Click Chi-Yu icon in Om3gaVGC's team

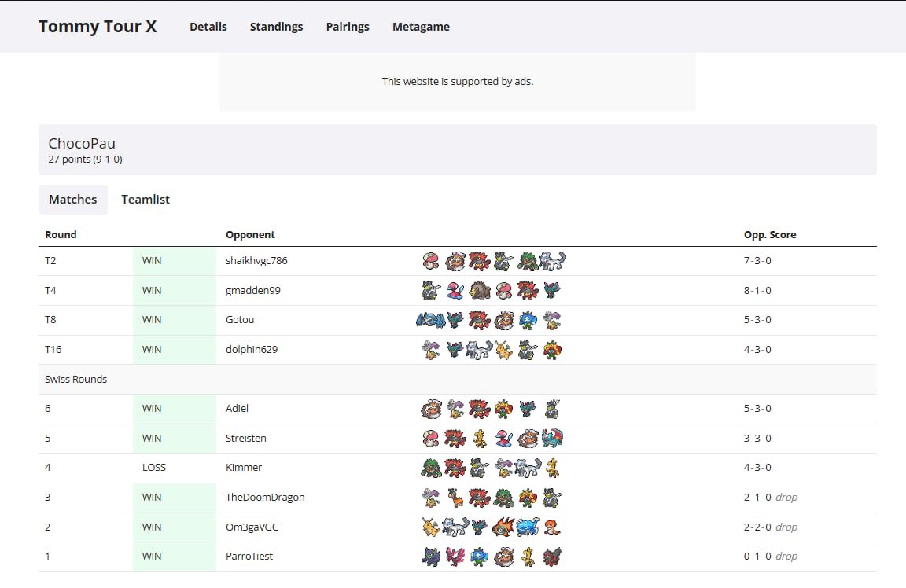pyautogui.click(x=503, y=527)
